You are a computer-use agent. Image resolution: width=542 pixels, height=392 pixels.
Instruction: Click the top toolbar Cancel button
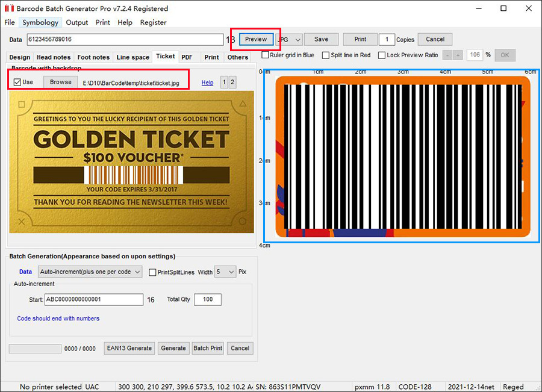435,39
